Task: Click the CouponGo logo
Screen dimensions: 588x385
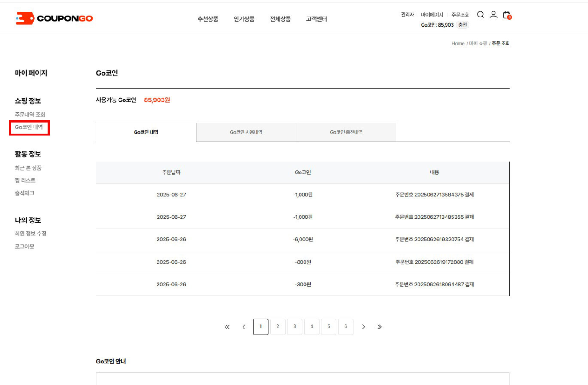Action: pos(54,18)
